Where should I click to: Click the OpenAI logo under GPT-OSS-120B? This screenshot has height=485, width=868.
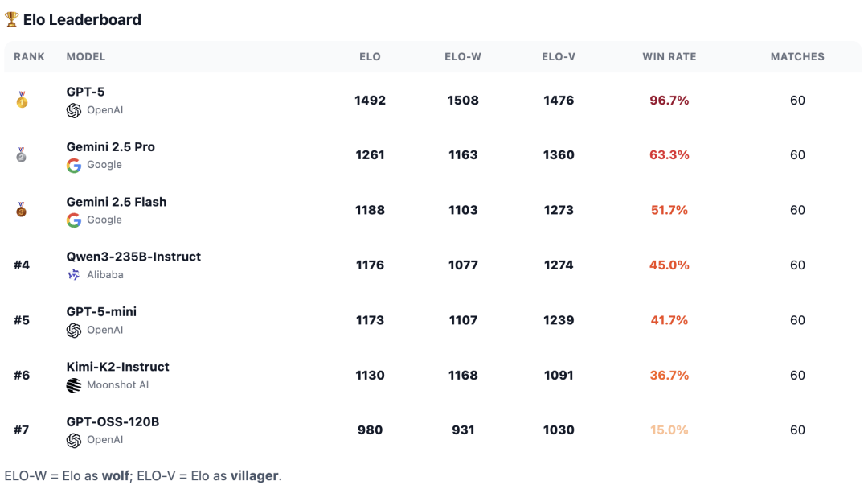pyautogui.click(x=74, y=440)
